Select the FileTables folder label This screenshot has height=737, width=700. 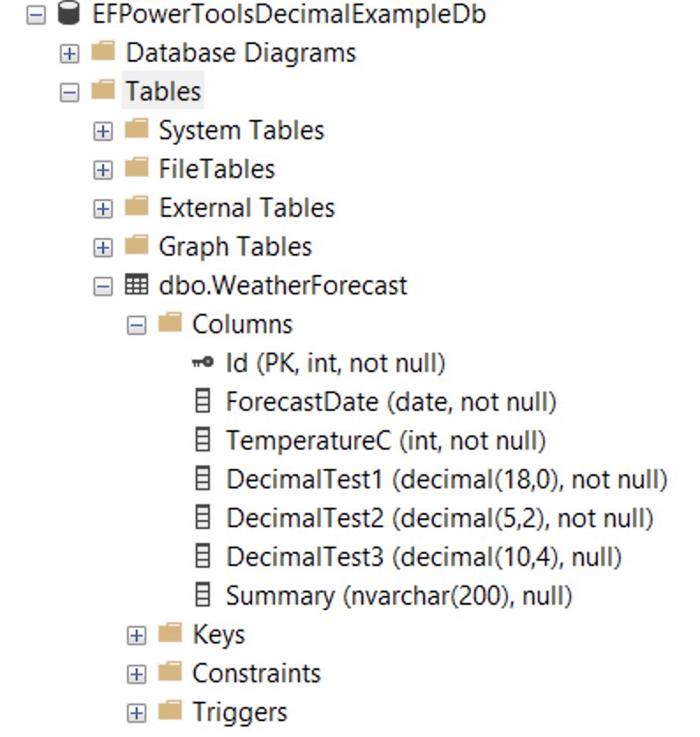[x=216, y=168]
